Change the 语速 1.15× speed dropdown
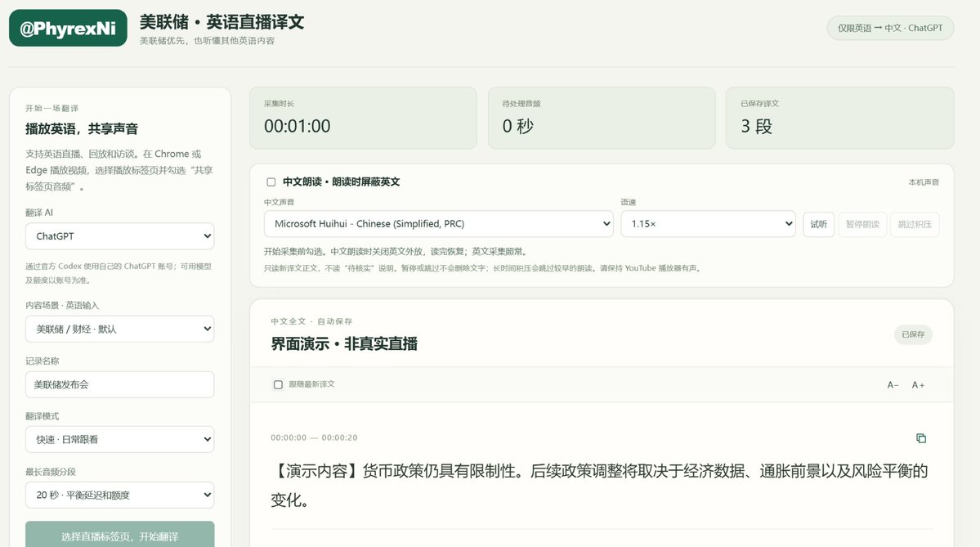 (708, 224)
